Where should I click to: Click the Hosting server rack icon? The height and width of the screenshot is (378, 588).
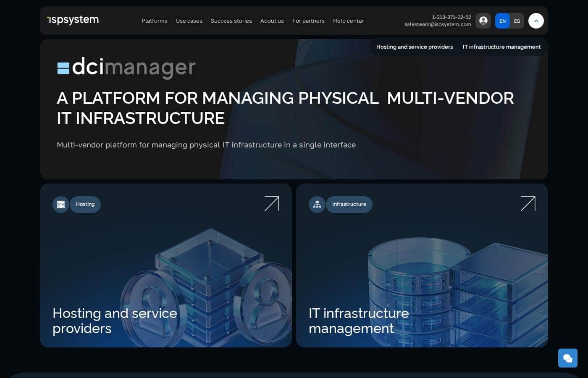click(61, 205)
